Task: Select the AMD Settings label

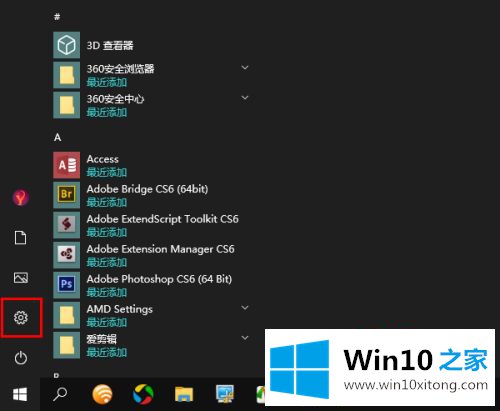Action: [119, 309]
